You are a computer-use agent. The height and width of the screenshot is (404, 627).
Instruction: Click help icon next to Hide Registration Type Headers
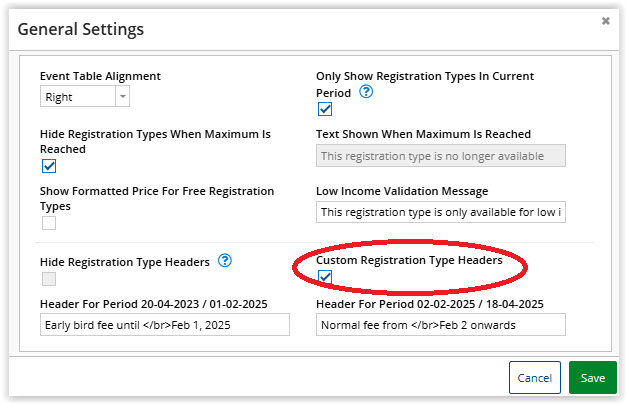225,261
